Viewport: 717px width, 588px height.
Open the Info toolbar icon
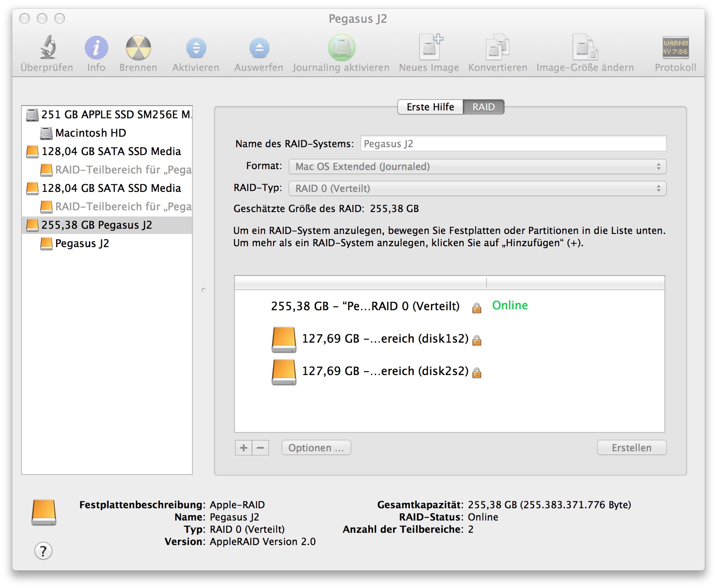(96, 48)
